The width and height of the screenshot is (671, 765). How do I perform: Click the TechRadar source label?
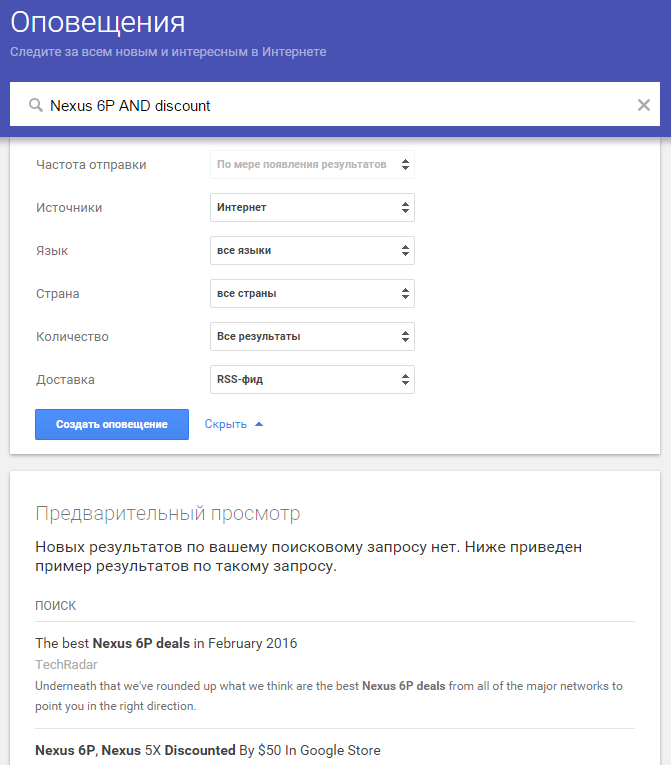(66, 664)
